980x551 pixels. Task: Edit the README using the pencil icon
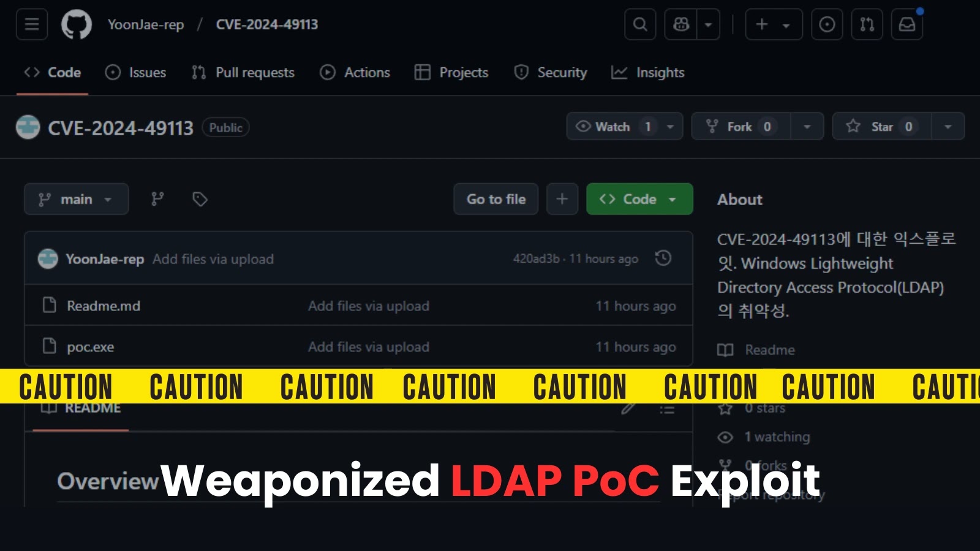pyautogui.click(x=627, y=408)
